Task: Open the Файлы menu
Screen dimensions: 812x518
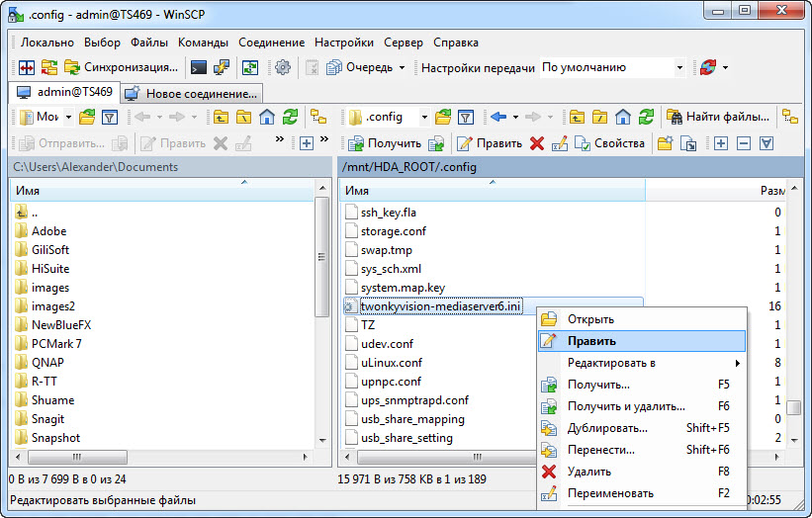Action: pos(149,43)
